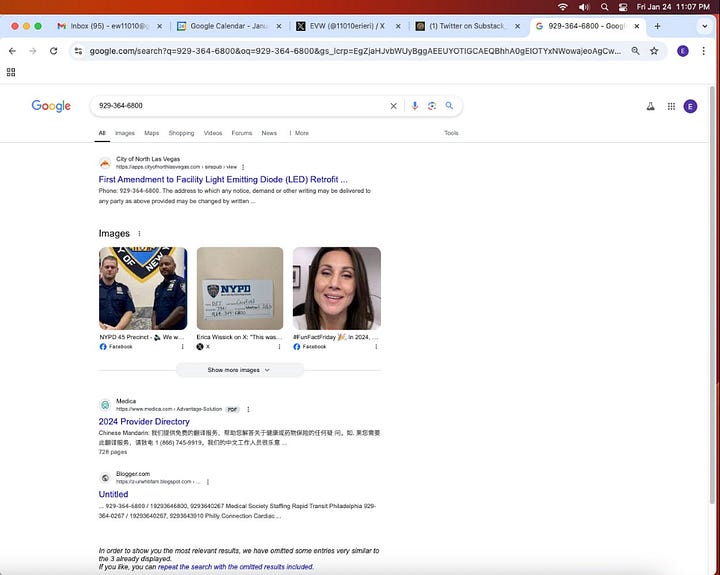Image resolution: width=720 pixels, height=575 pixels.
Task: Open Search Labs flask icon
Action: (651, 107)
